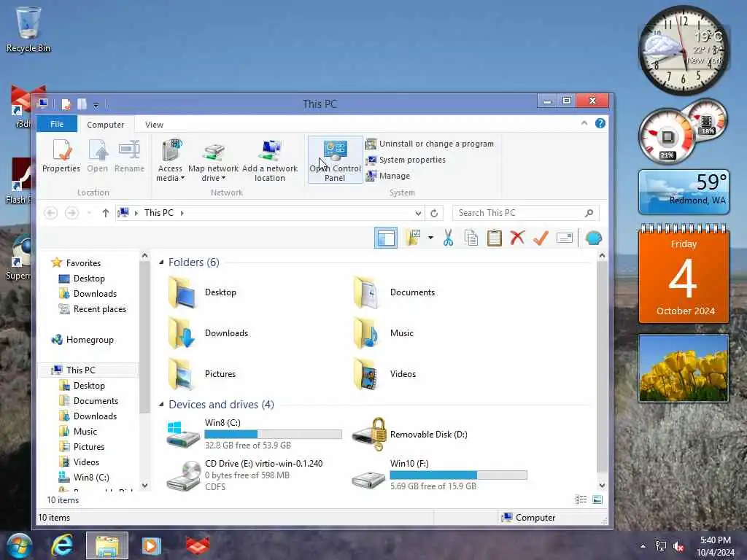Image resolution: width=747 pixels, height=560 pixels.
Task: Switch to the View ribbon tab
Action: click(x=154, y=124)
